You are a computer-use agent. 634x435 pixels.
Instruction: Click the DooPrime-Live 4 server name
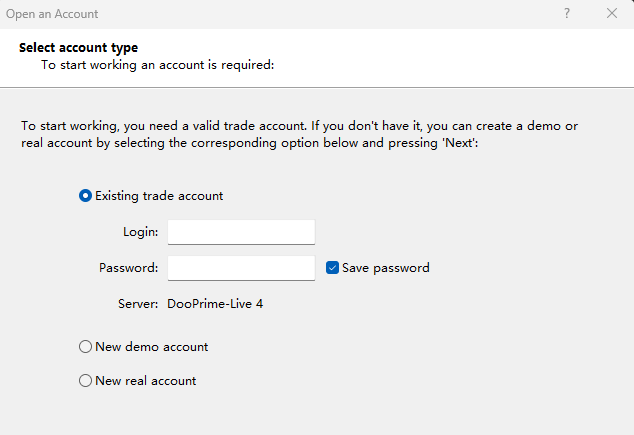coord(215,303)
